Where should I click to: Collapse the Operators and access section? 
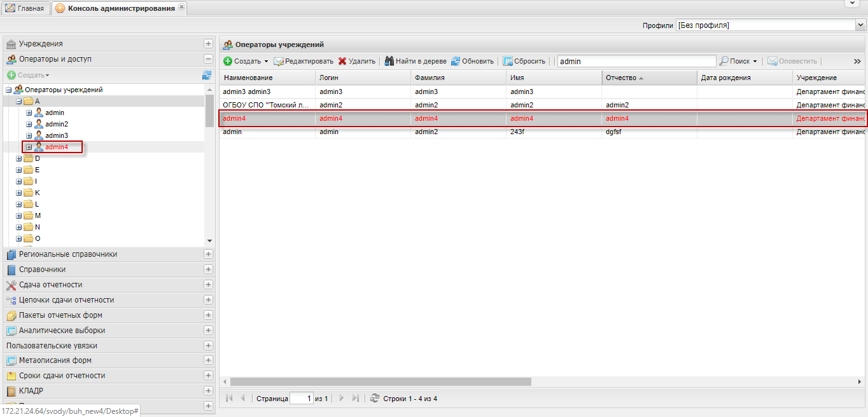[208, 59]
